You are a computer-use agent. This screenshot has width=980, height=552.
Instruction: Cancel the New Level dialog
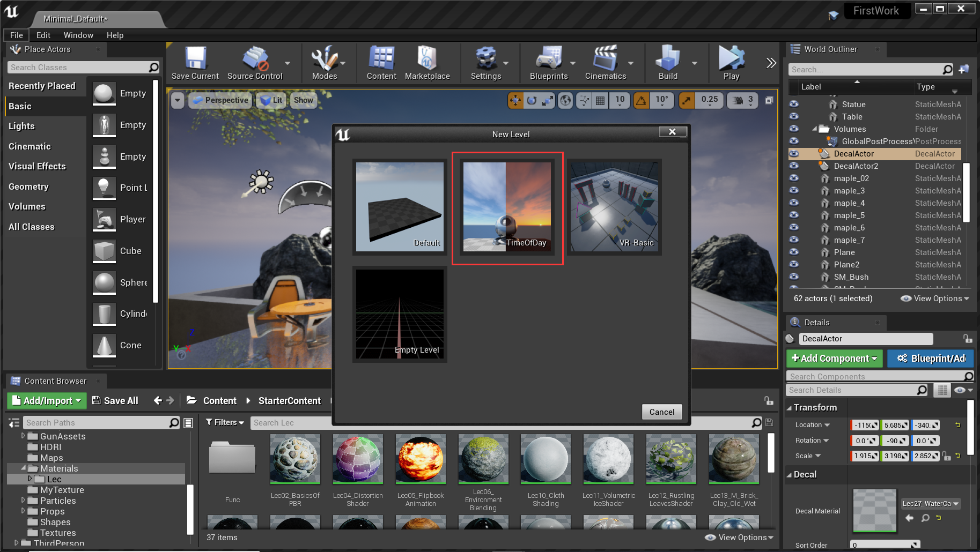[662, 412]
